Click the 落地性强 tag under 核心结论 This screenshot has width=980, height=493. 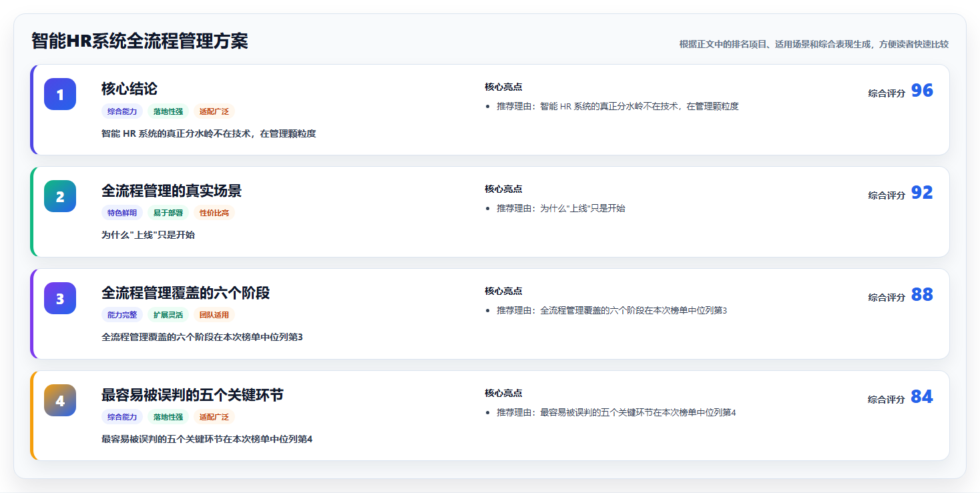[168, 111]
